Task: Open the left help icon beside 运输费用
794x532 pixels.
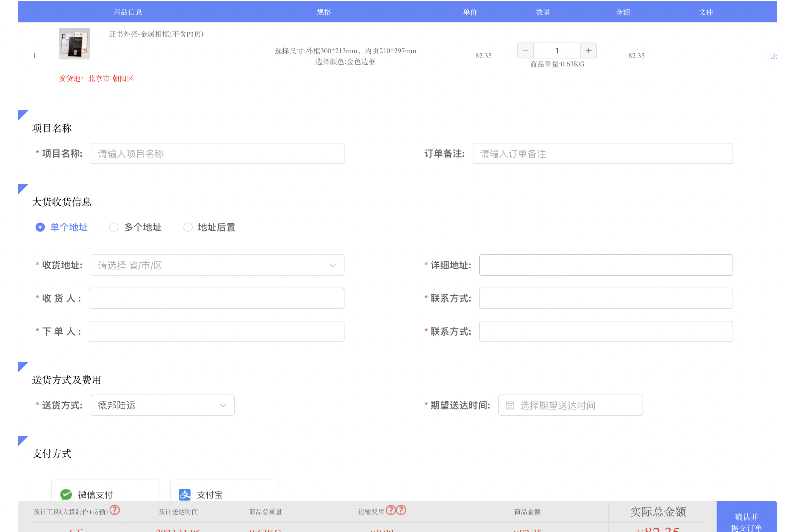Action: tap(391, 510)
